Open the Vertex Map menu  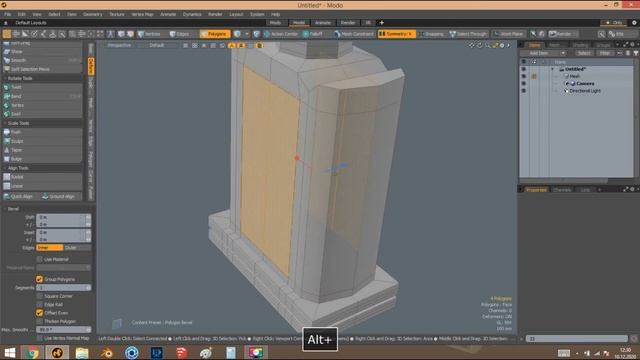coord(142,14)
